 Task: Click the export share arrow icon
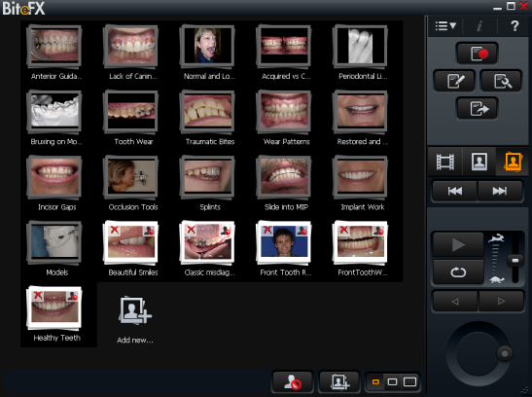477,108
